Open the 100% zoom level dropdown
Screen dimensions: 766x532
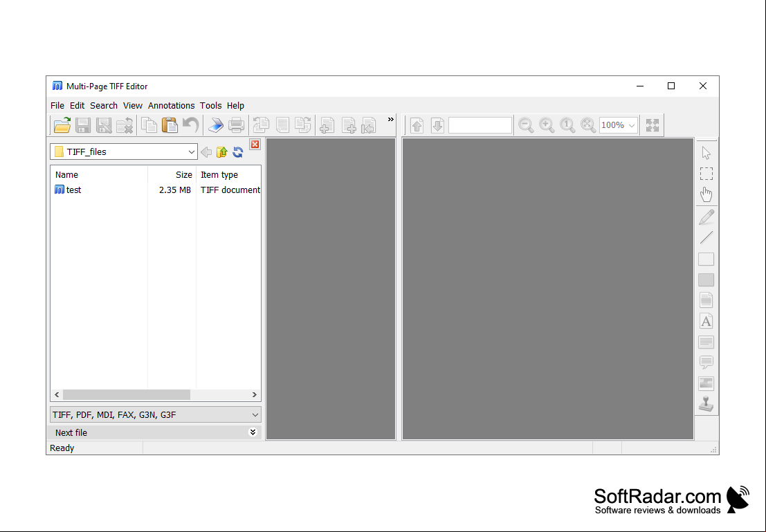click(632, 125)
